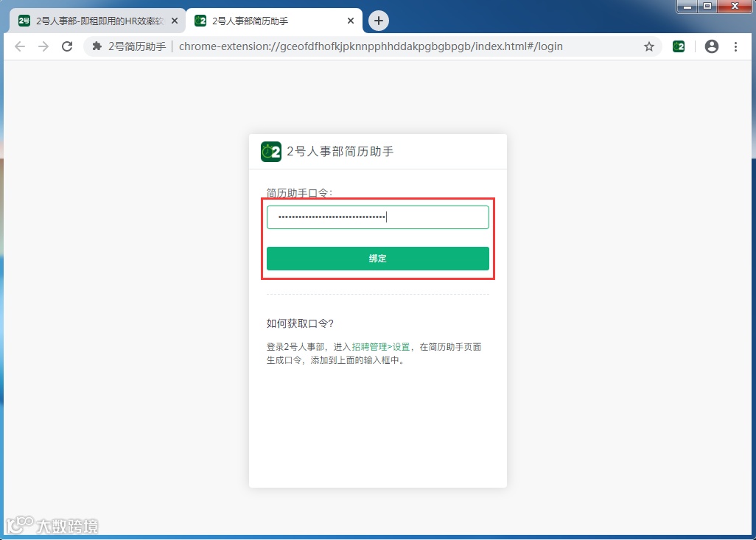
Task: Switch to the 2号人事部-即租即用的HR效率软 tab
Action: pyautogui.click(x=97, y=21)
